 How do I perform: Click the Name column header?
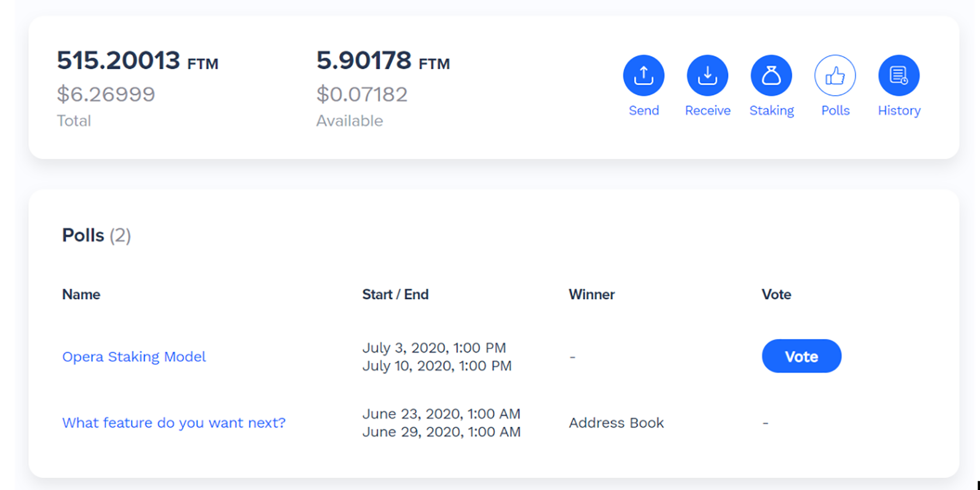[x=81, y=294]
